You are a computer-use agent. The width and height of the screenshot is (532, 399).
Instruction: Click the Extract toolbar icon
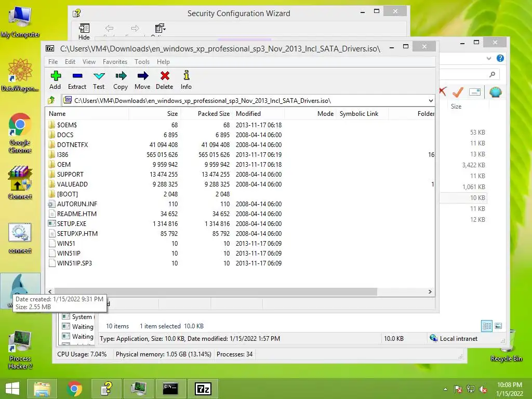[x=77, y=80]
